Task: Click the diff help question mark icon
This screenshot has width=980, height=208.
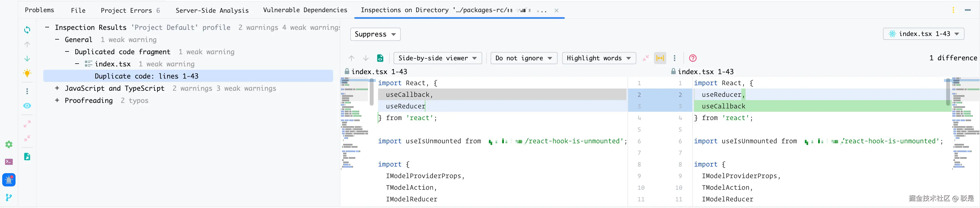Action: coord(693,58)
